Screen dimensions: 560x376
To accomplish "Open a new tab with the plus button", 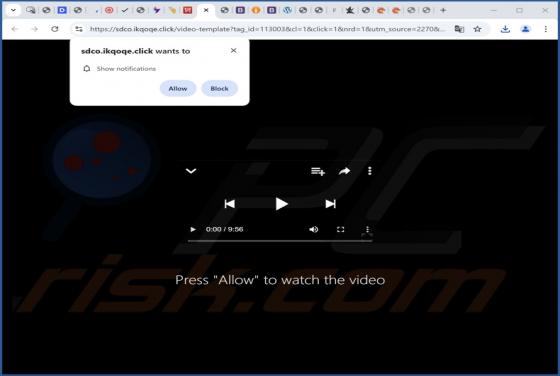I will pos(443,10).
